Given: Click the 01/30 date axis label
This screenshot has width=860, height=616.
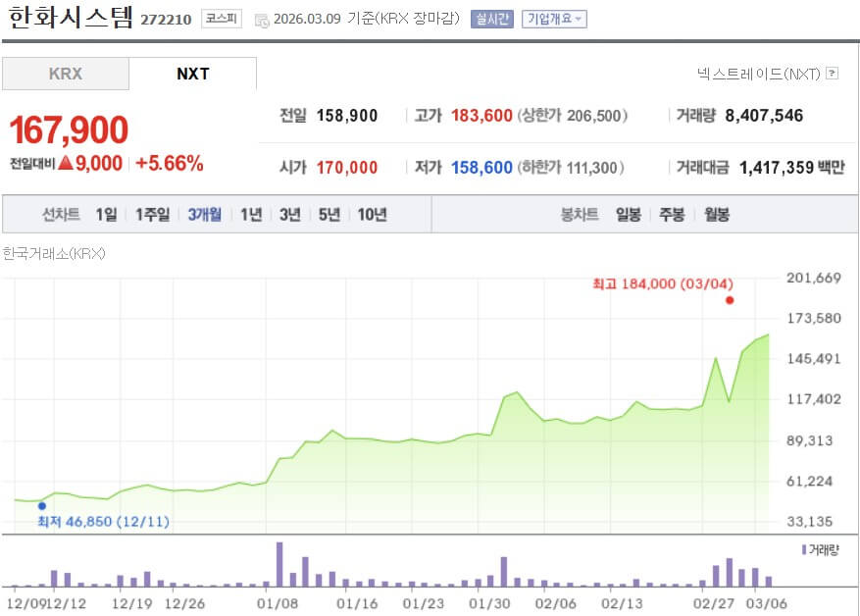Looking at the screenshot, I should click(x=489, y=604).
